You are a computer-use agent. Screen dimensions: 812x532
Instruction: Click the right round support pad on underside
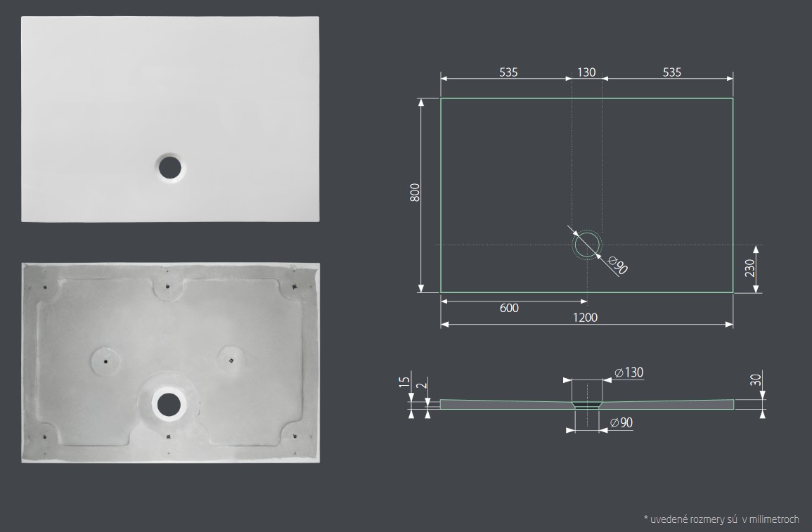tap(231, 360)
